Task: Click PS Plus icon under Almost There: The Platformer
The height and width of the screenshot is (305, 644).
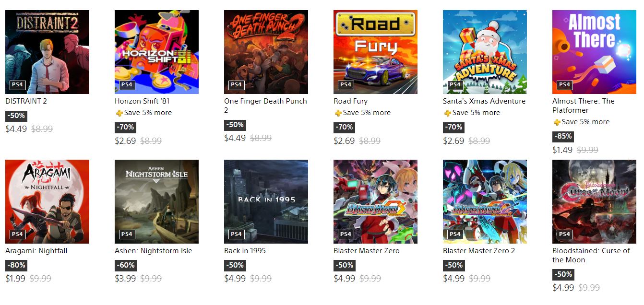Action: click(x=557, y=122)
